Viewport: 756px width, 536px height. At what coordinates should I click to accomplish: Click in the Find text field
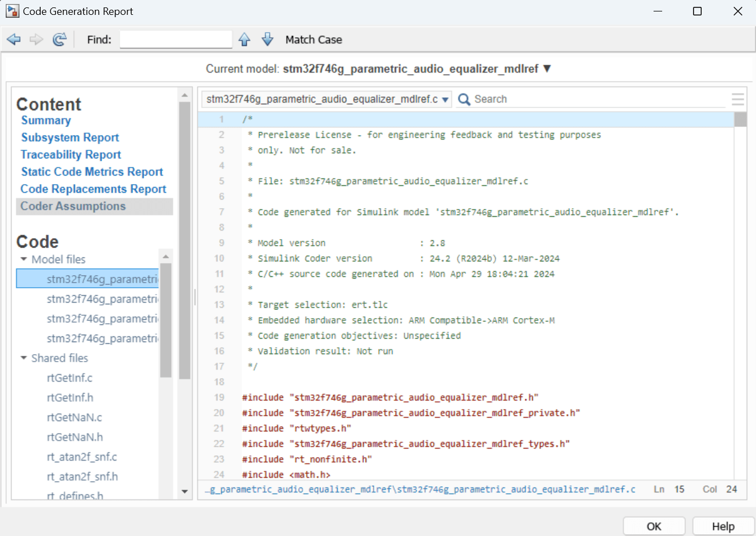pos(176,39)
